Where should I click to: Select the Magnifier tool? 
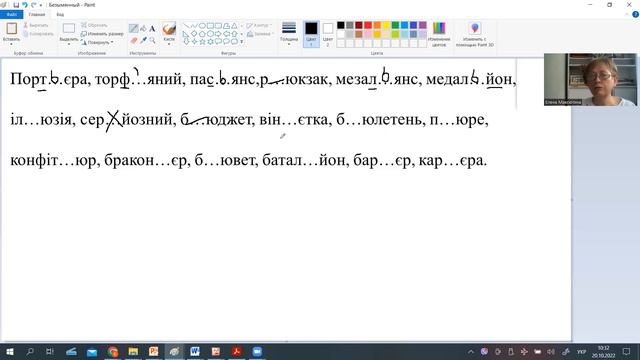[x=152, y=40]
